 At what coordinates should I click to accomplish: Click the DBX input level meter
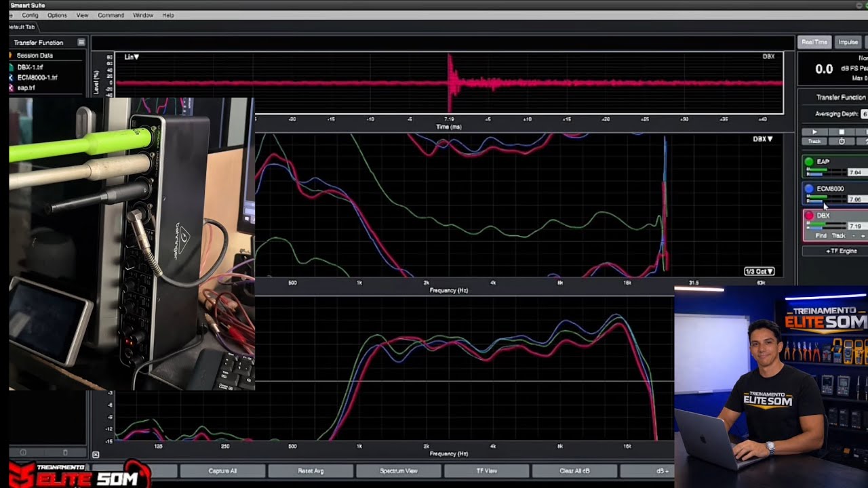point(825,226)
